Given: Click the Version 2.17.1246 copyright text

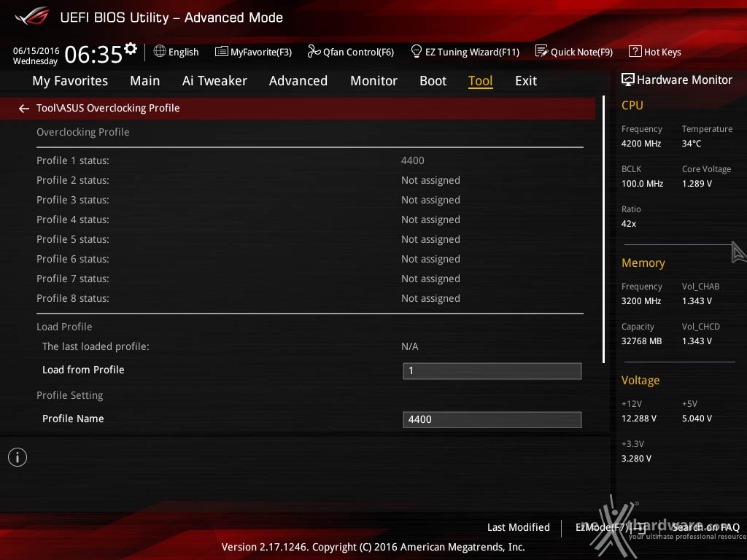Looking at the screenshot, I should click(x=373, y=547).
